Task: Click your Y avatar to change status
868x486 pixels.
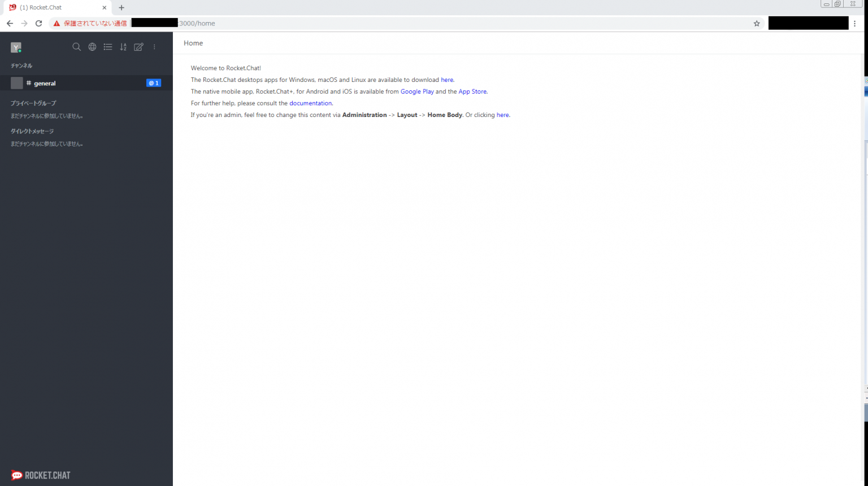Action: (x=16, y=47)
